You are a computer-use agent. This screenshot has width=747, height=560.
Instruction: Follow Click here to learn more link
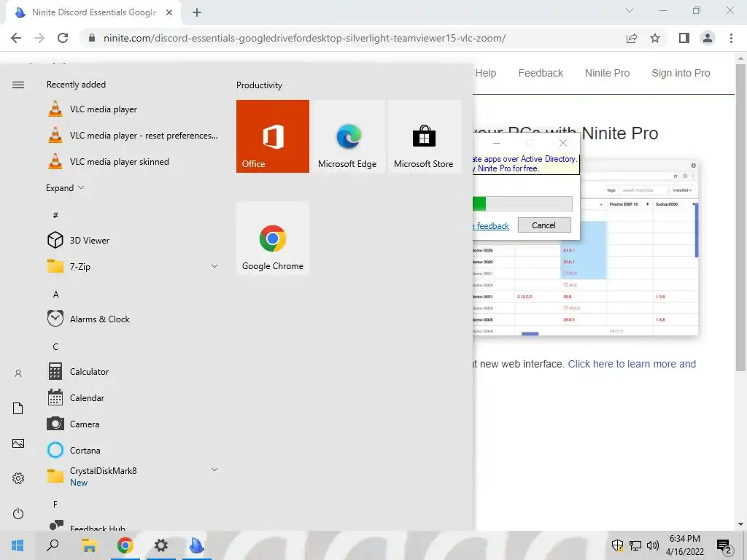pyautogui.click(x=632, y=364)
